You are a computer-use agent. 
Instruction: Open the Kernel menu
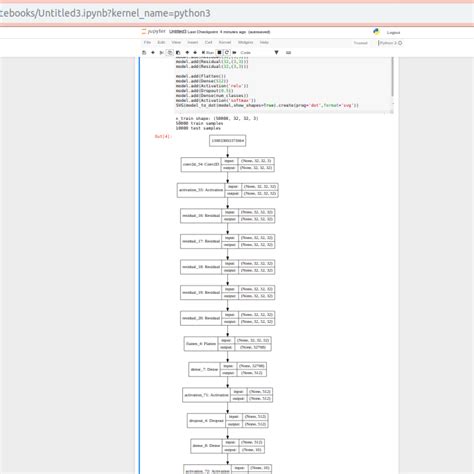tap(225, 42)
